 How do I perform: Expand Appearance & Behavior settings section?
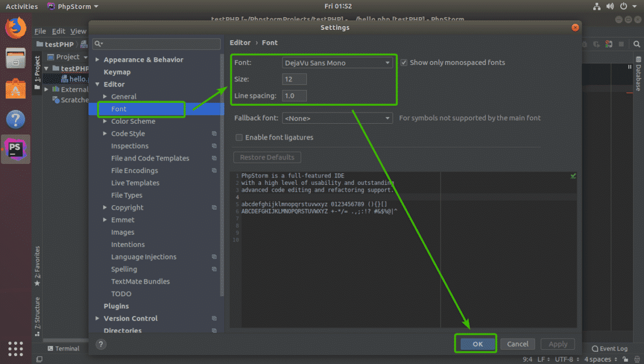click(x=97, y=59)
